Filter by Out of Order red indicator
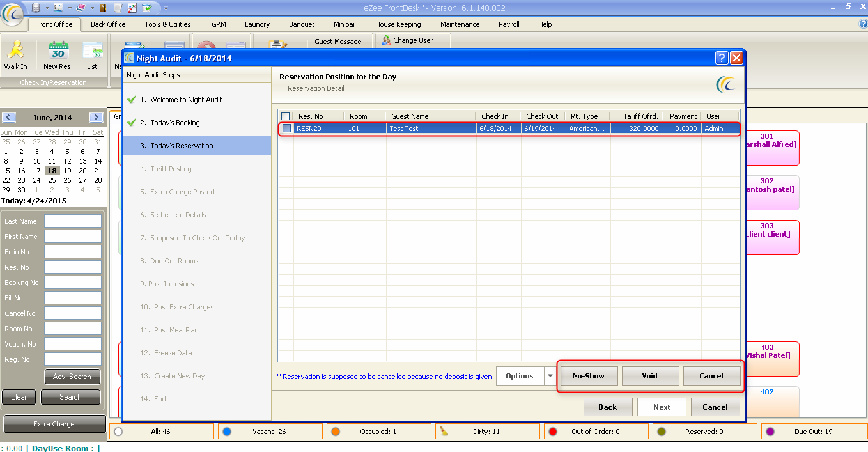Screen dimensions: 868x452 (x=552, y=432)
